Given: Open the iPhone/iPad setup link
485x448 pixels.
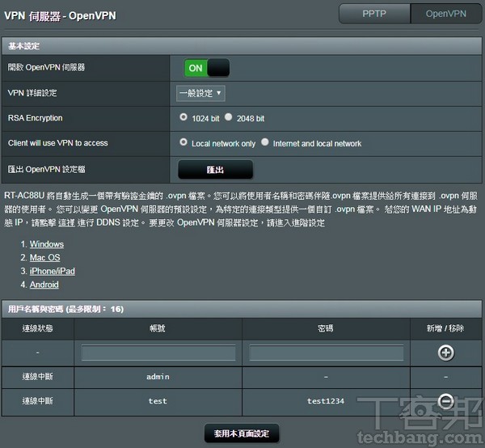Looking at the screenshot, I should pos(53,271).
